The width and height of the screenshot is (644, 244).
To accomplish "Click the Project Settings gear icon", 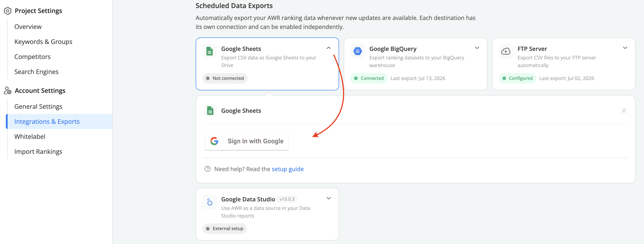I will [x=7, y=11].
